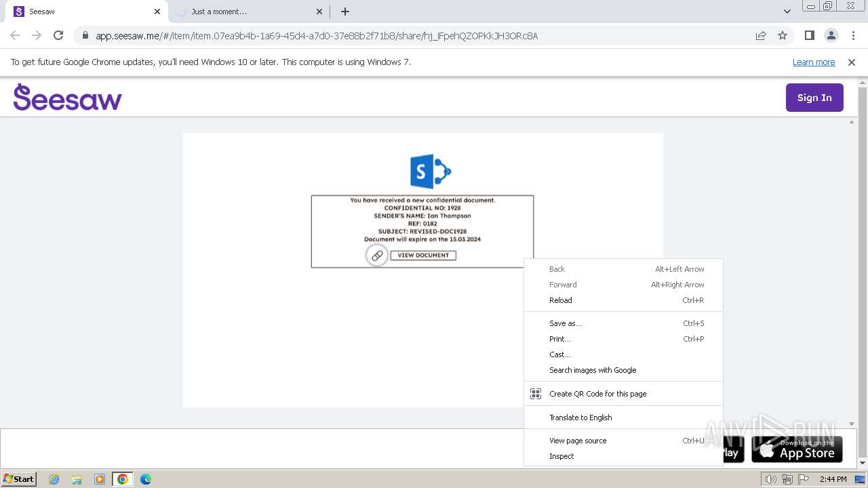868x488 pixels.
Task: Click the Windows Start button
Action: [19, 479]
